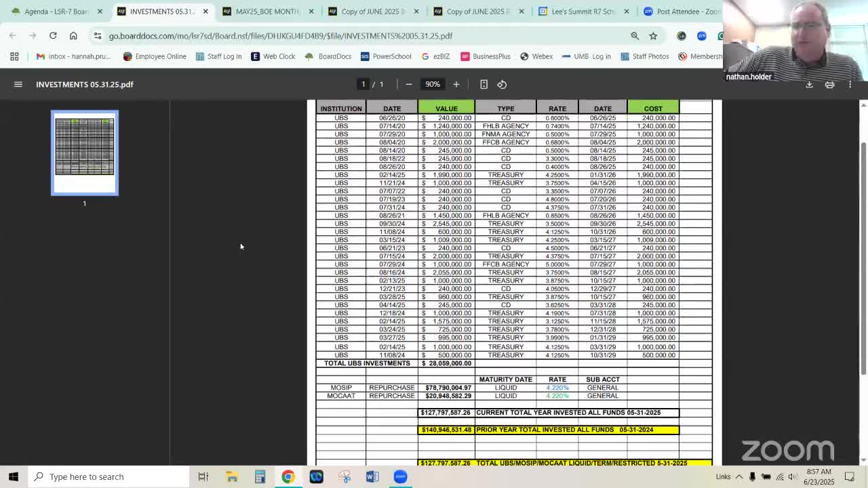The width and height of the screenshot is (868, 488).
Task: Click the "TOTAL UBS INVESTMENTS" label
Action: point(367,363)
